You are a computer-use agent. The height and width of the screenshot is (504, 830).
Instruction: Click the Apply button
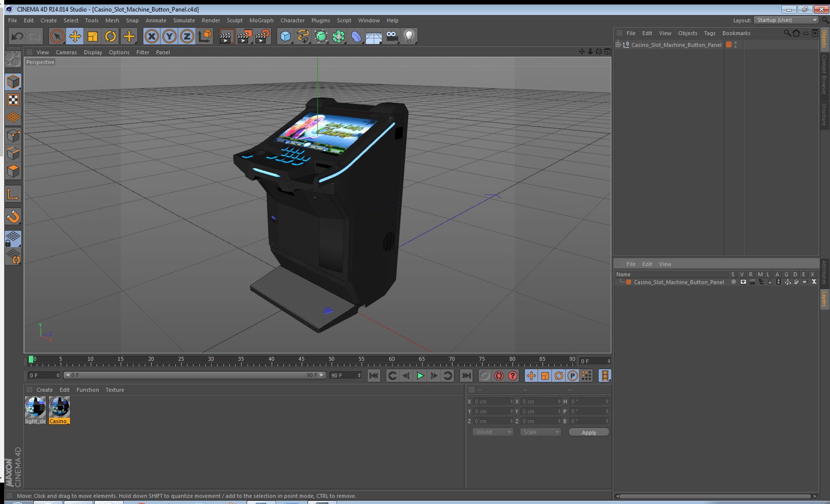(589, 432)
